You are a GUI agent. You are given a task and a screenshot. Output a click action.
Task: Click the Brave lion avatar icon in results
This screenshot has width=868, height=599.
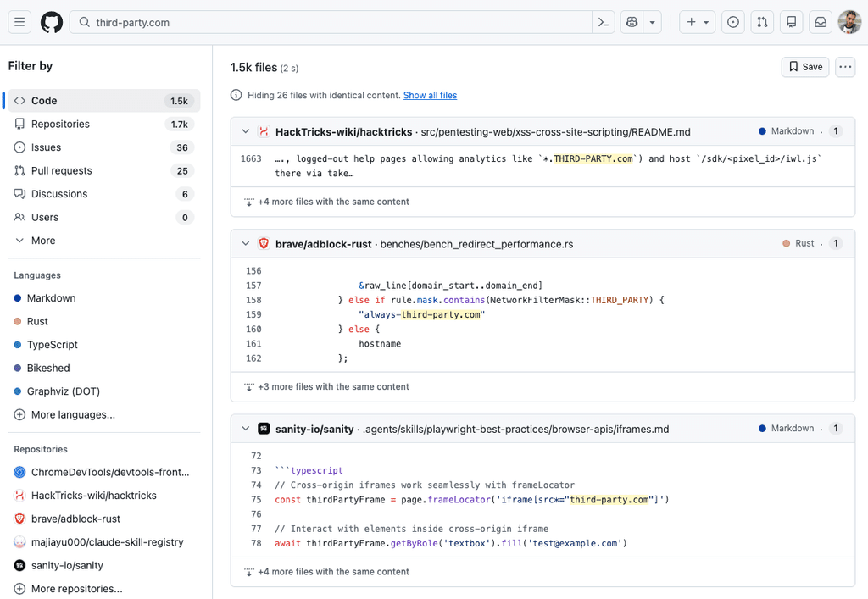coord(264,244)
